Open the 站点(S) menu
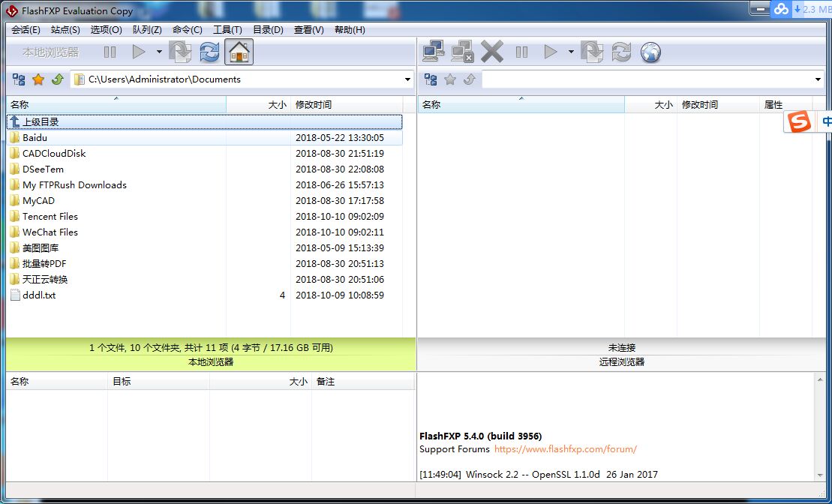832x504 pixels. (65, 30)
